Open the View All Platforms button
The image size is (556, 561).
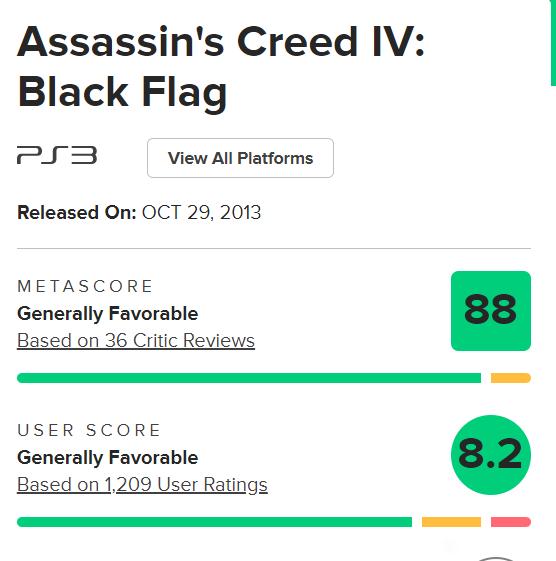point(240,158)
